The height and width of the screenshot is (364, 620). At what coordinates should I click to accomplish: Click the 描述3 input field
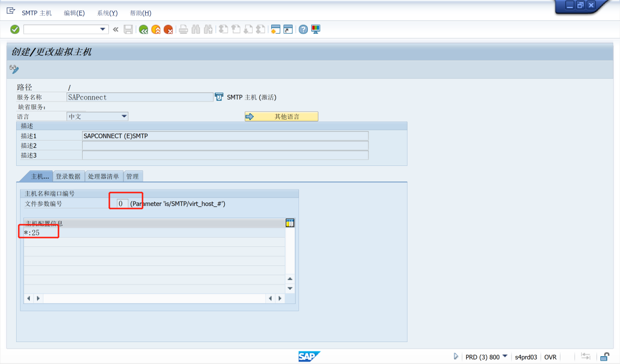click(x=225, y=155)
